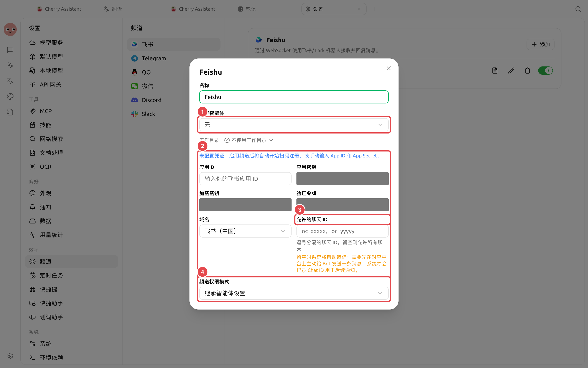Switch to the 翻译 tab

coord(113,9)
